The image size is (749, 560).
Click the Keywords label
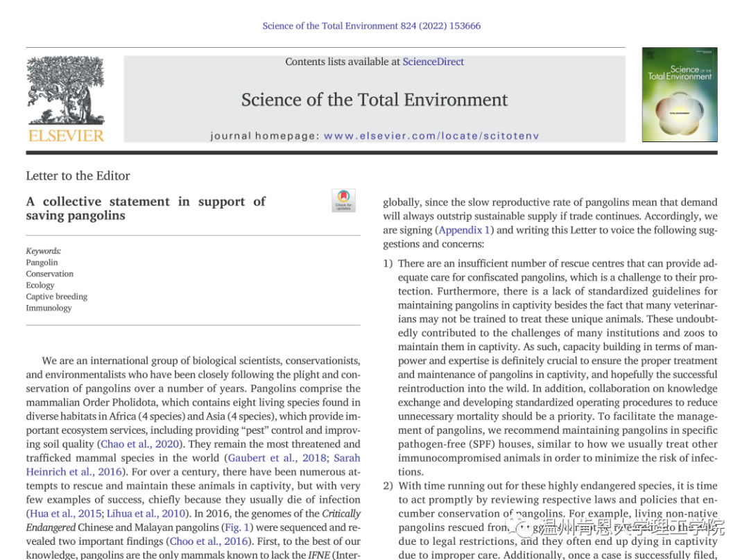[44, 251]
